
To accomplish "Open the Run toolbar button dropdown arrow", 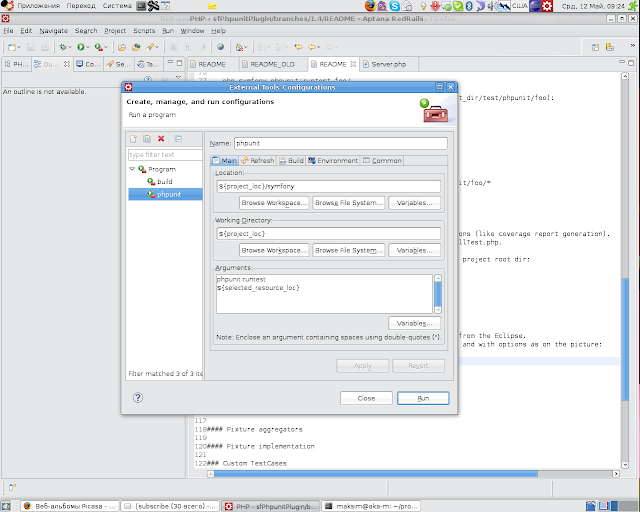I will pyautogui.click(x=88, y=48).
